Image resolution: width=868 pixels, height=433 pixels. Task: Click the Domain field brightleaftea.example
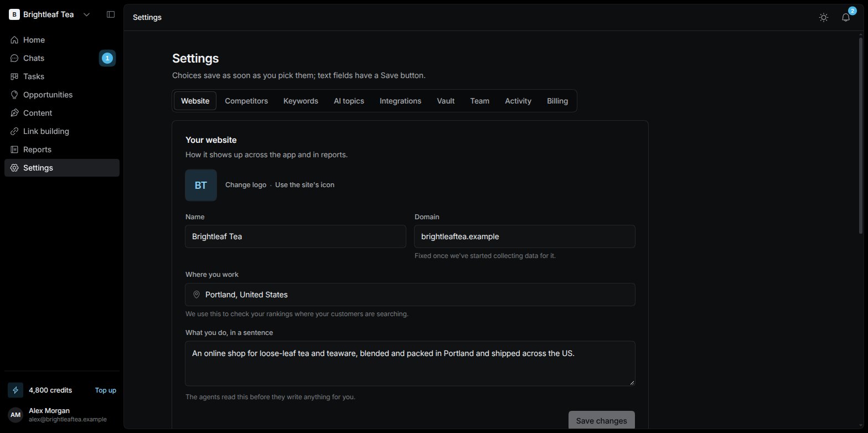(x=525, y=236)
